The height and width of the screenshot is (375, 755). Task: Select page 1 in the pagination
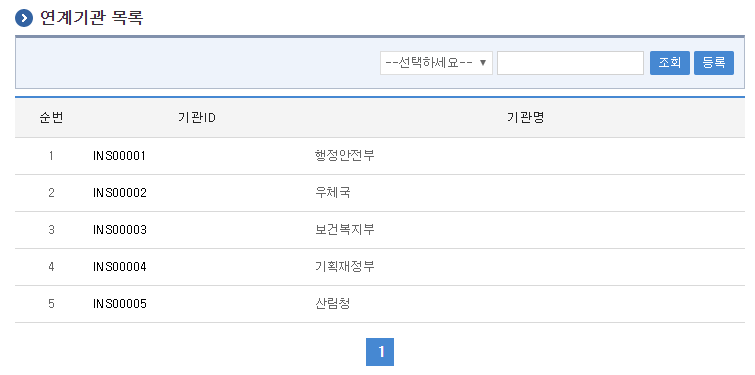click(x=380, y=352)
